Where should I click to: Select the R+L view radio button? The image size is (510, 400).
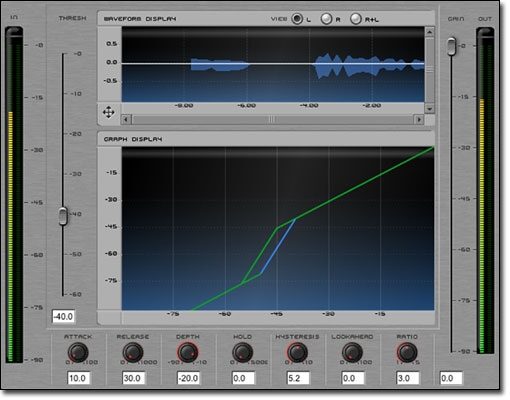coord(356,19)
